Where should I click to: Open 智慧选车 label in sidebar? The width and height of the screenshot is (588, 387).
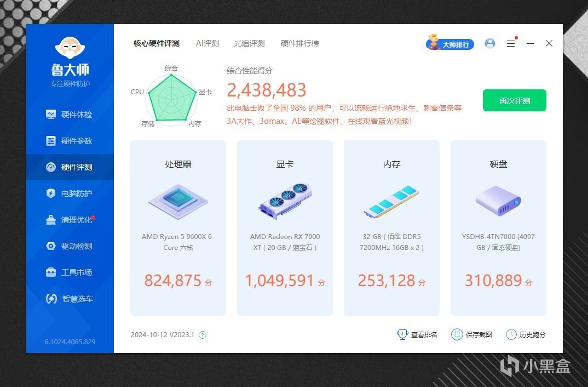77,299
